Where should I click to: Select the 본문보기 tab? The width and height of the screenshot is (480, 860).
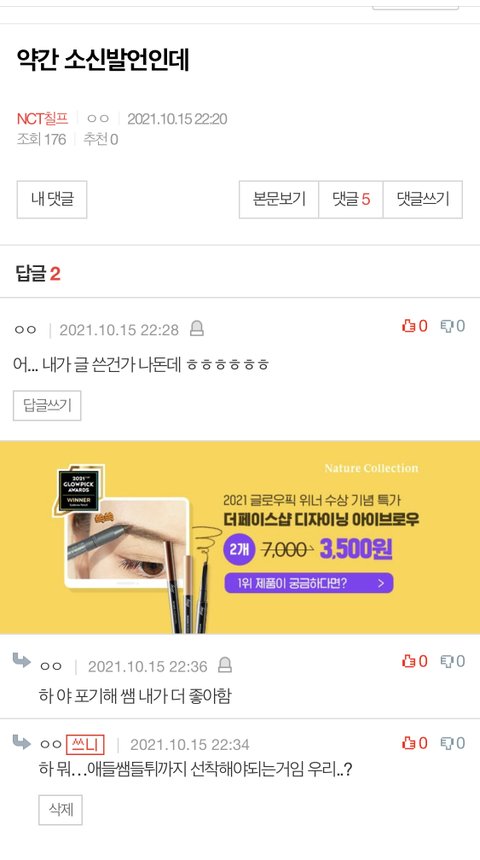tap(279, 200)
